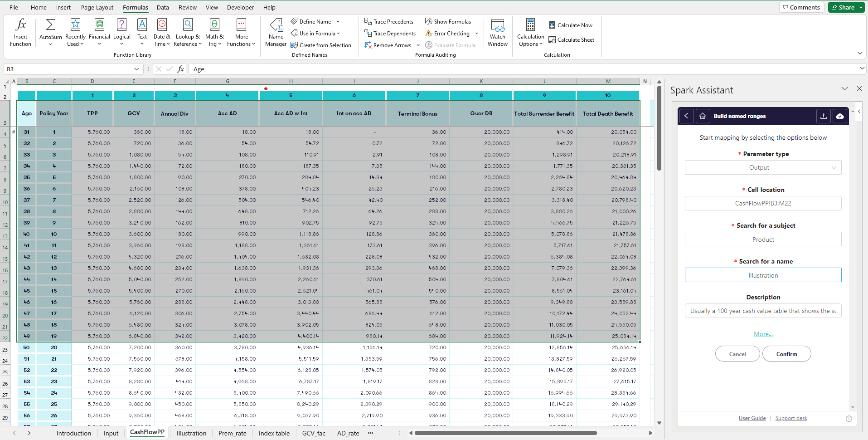The height and width of the screenshot is (440, 868).
Task: Open the Name Manager
Action: [276, 32]
